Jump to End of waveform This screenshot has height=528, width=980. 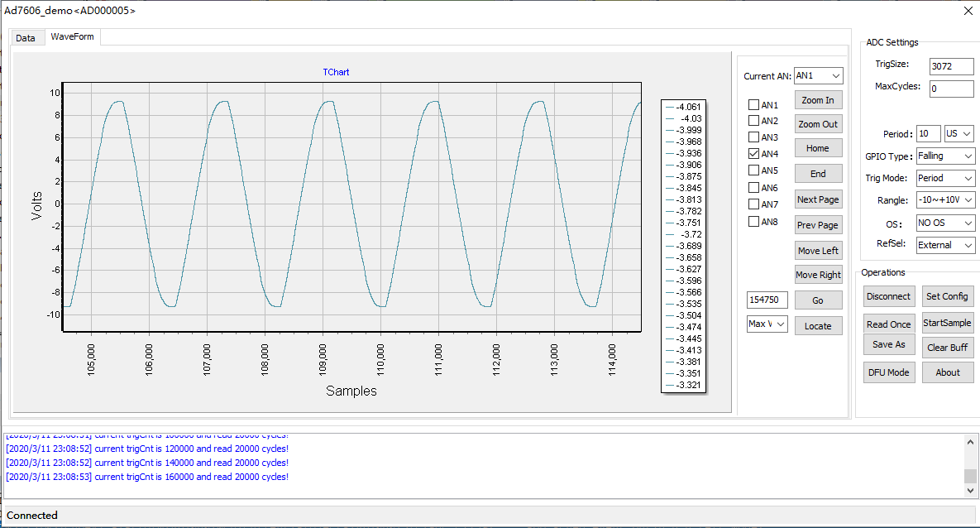click(x=818, y=174)
